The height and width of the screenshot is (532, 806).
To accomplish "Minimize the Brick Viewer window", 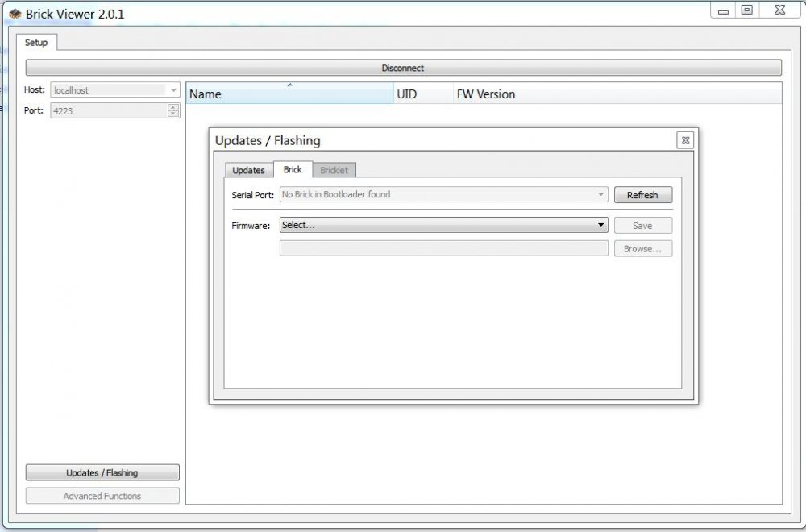I will tap(723, 10).
